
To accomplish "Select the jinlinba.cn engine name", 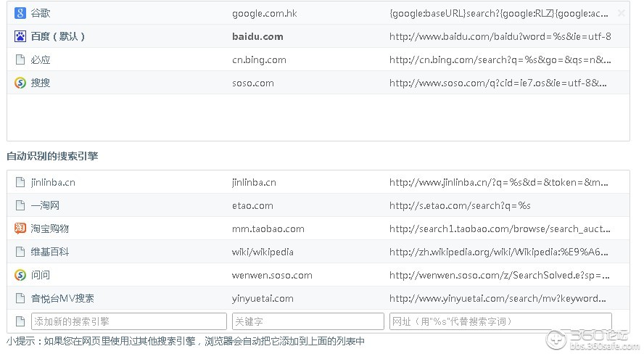I will pyautogui.click(x=53, y=182).
